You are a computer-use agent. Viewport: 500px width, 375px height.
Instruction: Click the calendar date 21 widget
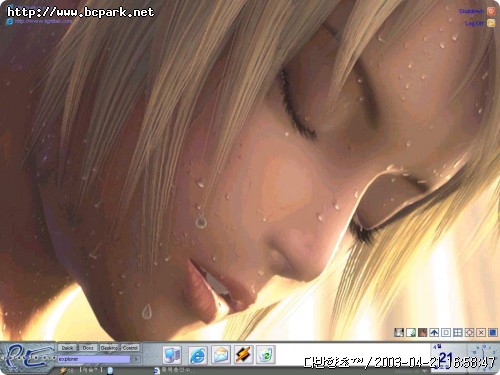point(445,358)
